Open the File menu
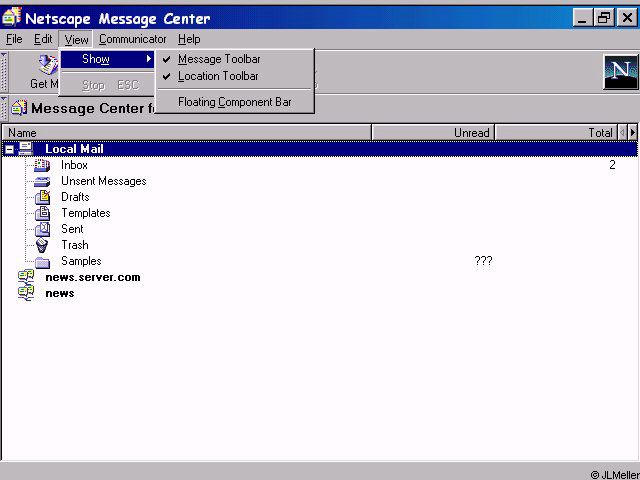640x480 pixels. pos(14,39)
